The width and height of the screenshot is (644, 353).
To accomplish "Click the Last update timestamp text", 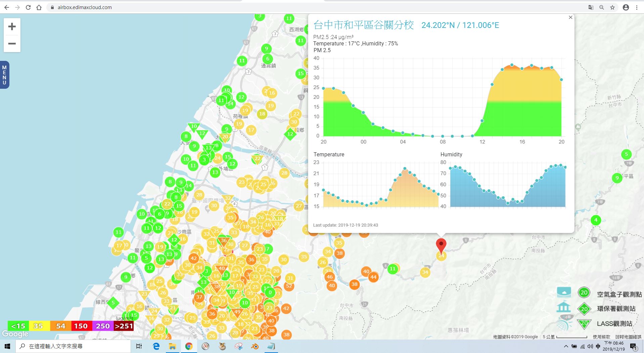I will click(x=346, y=225).
